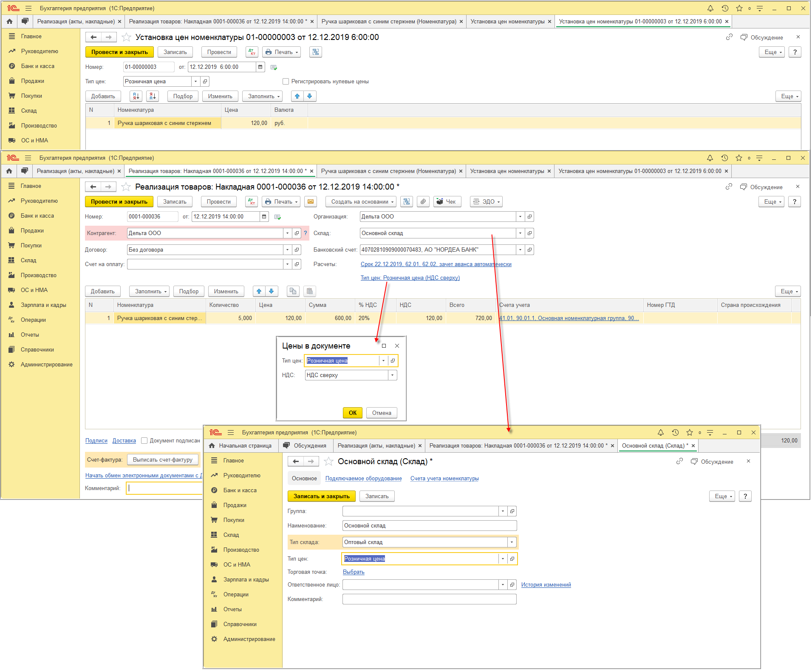
Task: Click the Чек receipt icon button
Action: (x=446, y=202)
